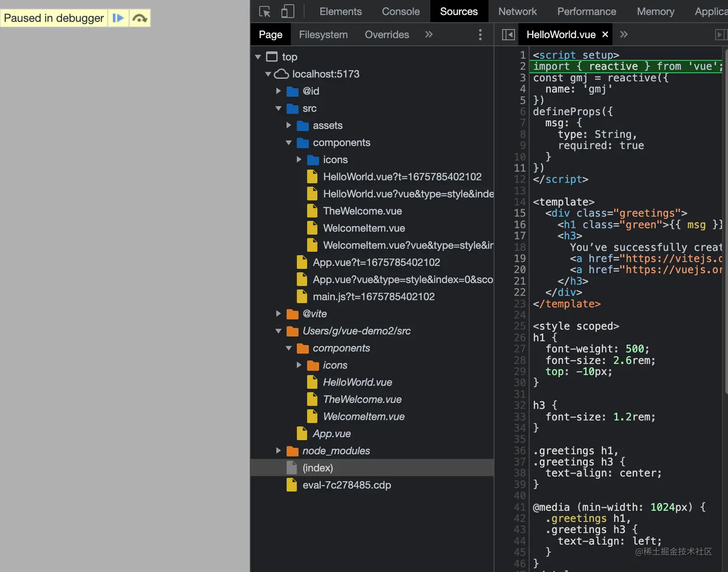Image resolution: width=728 pixels, height=572 pixels.
Task: Expand the @vite folder
Action: 278,314
